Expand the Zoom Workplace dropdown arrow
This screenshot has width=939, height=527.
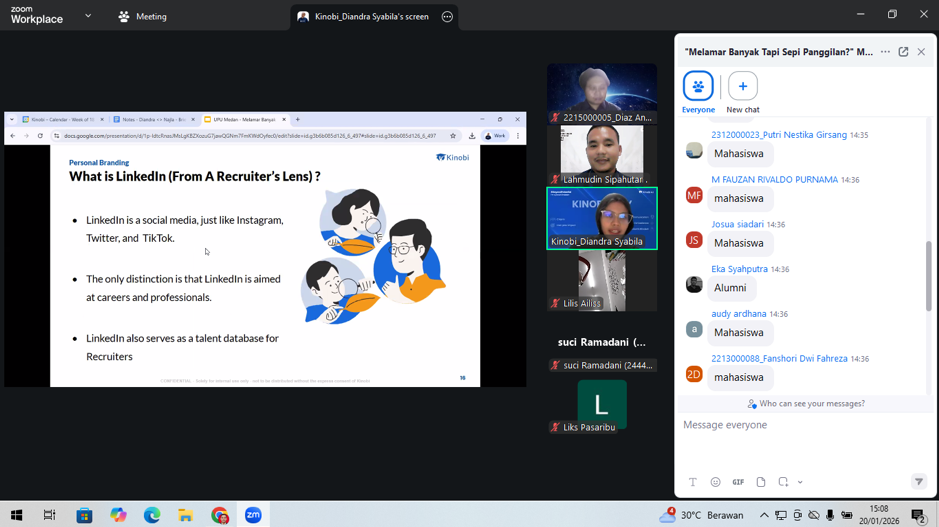click(x=88, y=16)
